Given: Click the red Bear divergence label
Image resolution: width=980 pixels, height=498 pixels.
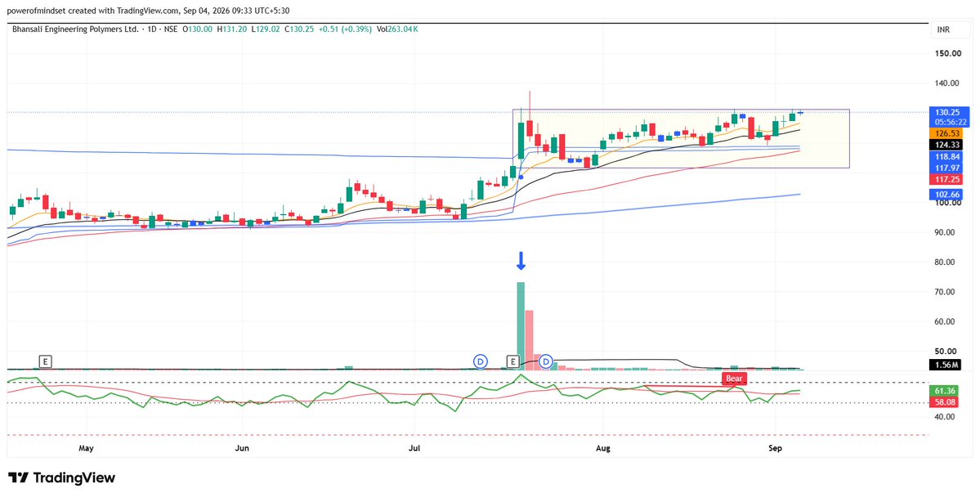Looking at the screenshot, I should 734,379.
